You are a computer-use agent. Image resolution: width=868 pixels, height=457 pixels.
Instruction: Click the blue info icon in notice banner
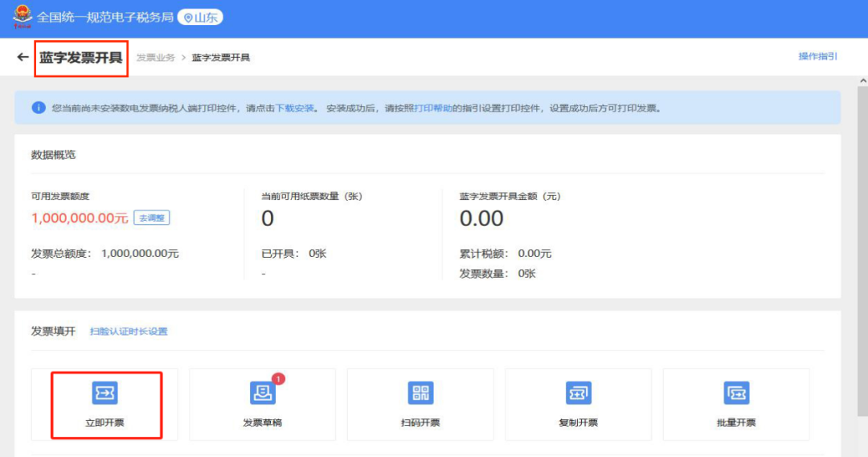tap(39, 108)
